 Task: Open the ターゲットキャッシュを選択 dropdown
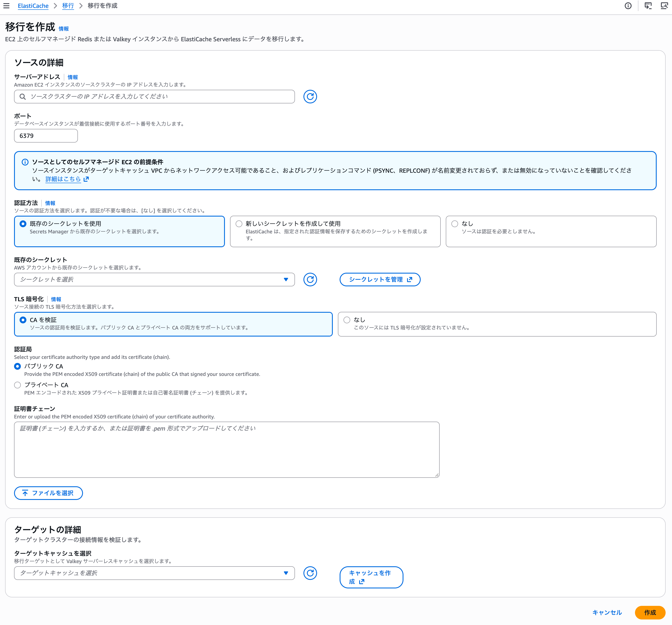pyautogui.click(x=154, y=573)
